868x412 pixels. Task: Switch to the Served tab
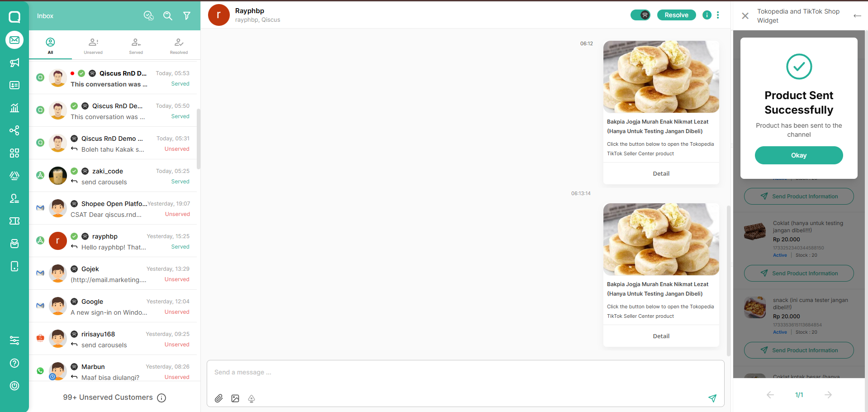(136, 45)
